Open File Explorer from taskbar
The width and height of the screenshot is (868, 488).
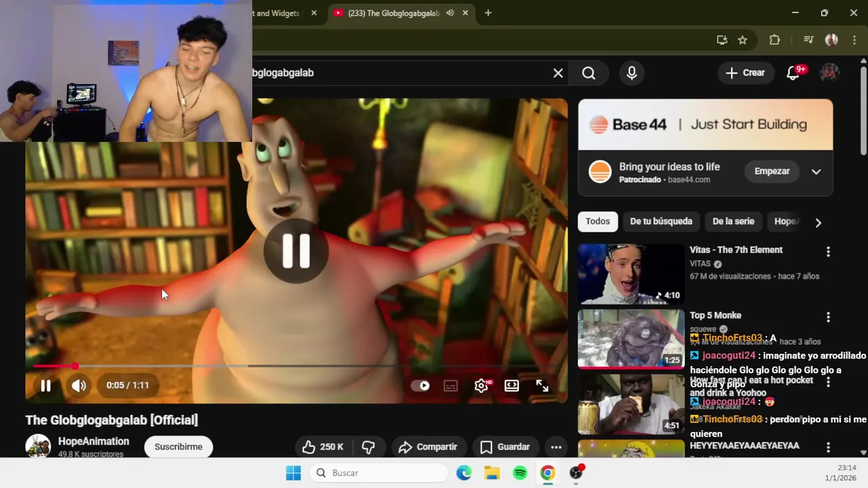492,473
